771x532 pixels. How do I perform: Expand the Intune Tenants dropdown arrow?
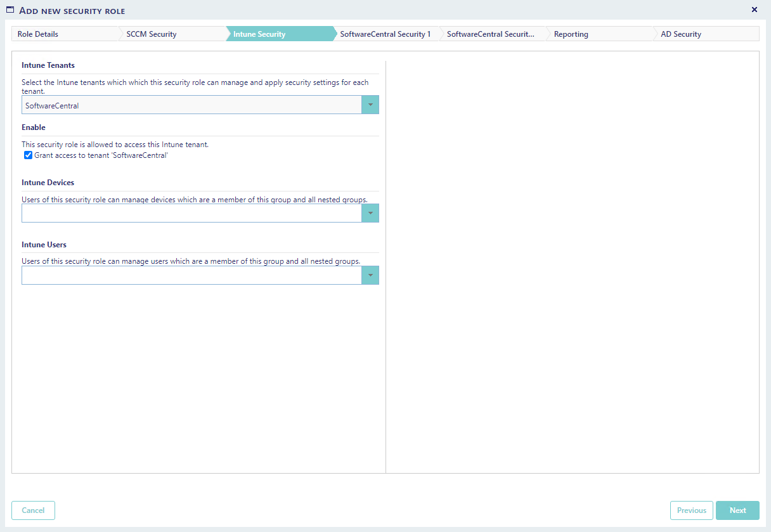(x=370, y=105)
